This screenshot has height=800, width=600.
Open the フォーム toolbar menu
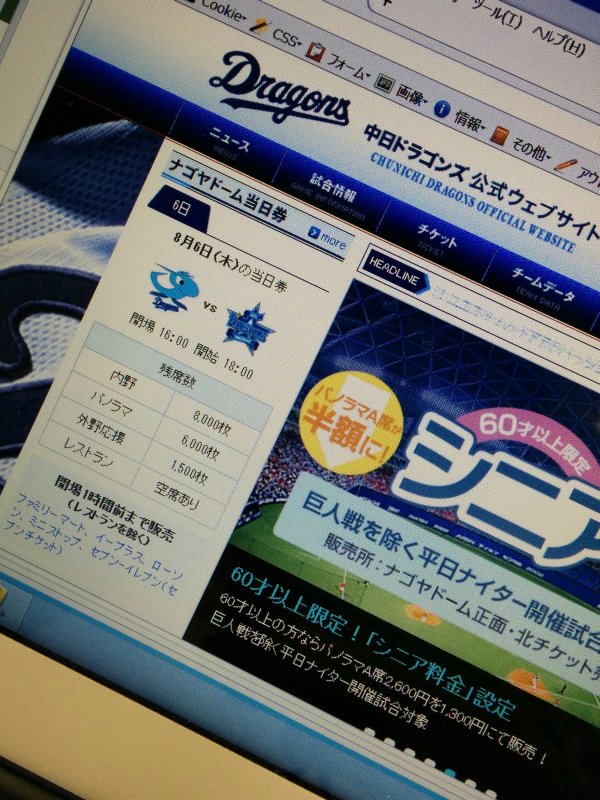(x=347, y=66)
